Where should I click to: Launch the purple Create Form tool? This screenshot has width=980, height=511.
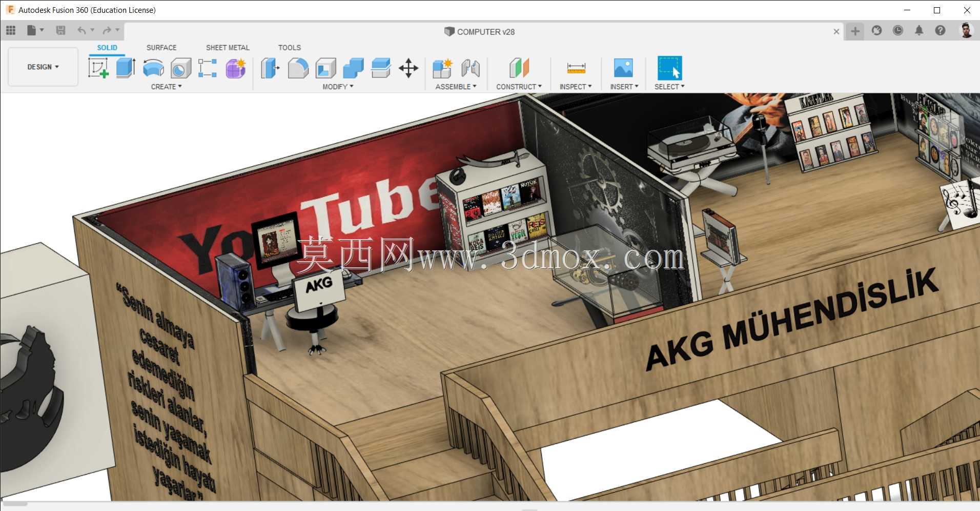[x=236, y=68]
